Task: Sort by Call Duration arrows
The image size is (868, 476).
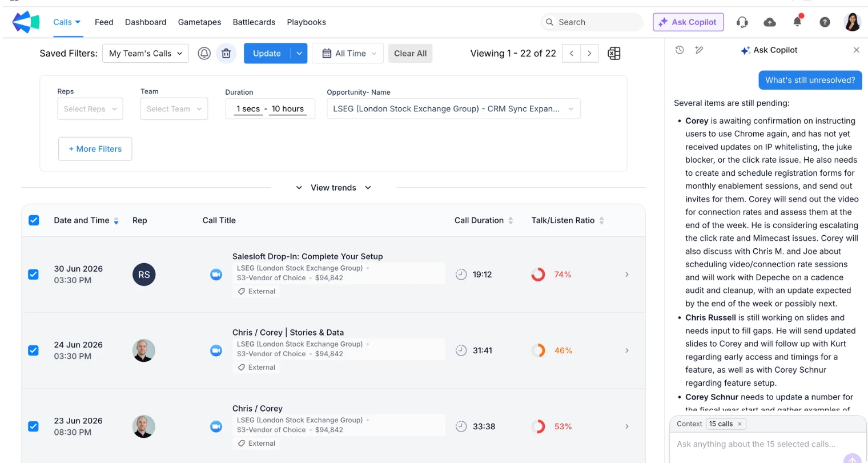Action: tap(511, 221)
